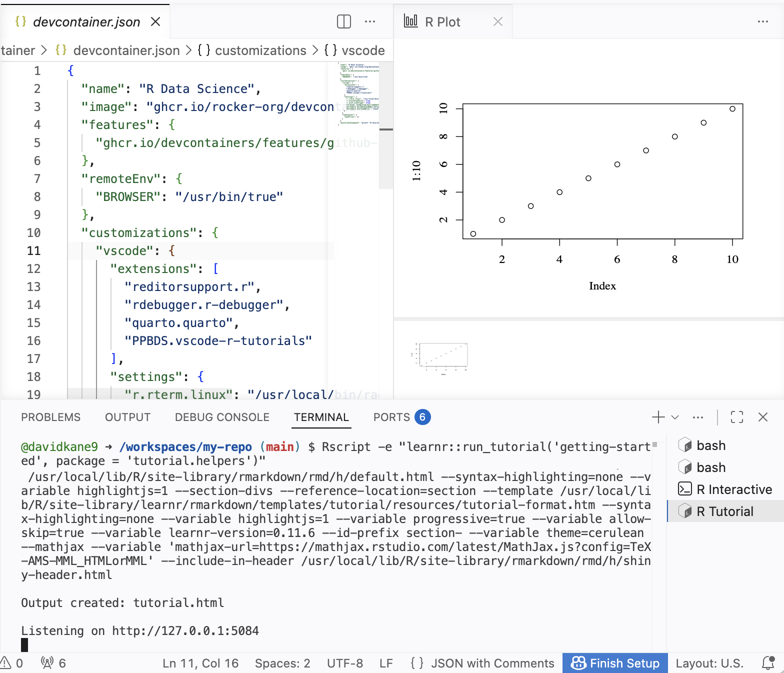Open R Plot panel more actions menu
Viewport: 784px width, 673px height.
[762, 21]
